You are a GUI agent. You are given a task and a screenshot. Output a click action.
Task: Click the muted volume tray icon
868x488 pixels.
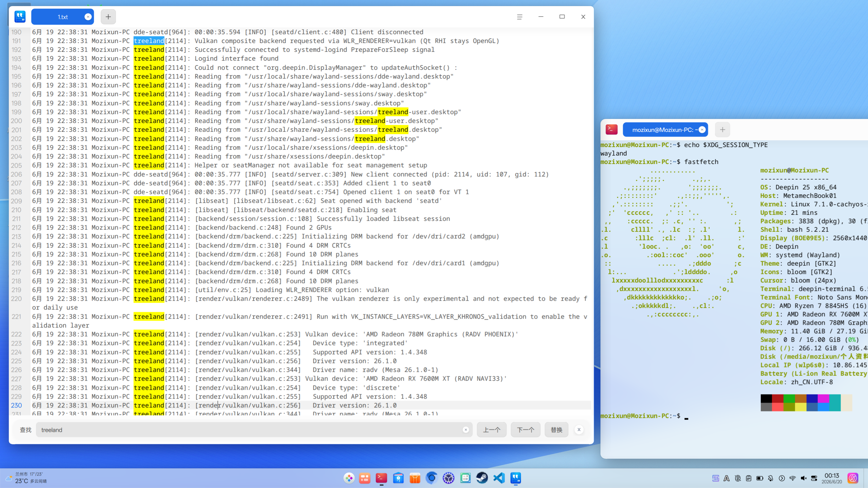[804, 478]
